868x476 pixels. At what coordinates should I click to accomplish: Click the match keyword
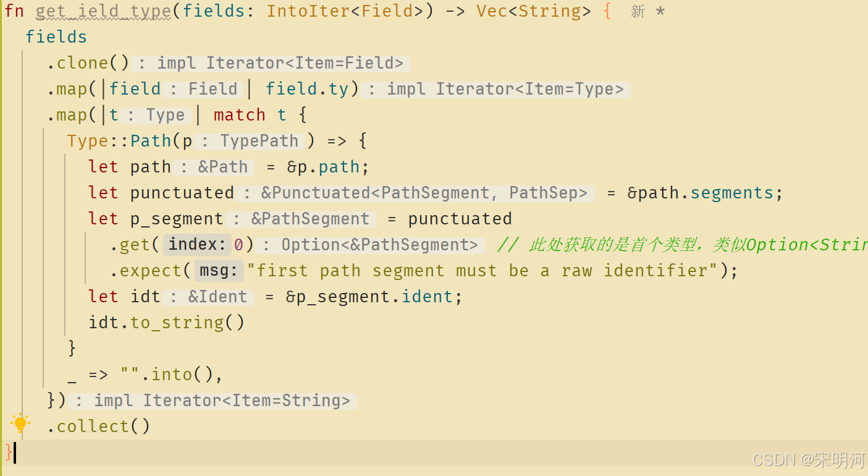[x=239, y=115]
